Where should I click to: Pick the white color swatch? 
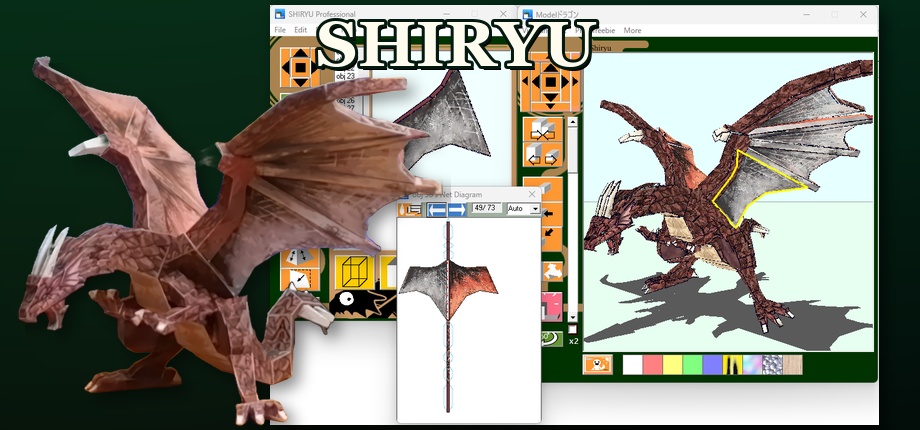[632, 364]
